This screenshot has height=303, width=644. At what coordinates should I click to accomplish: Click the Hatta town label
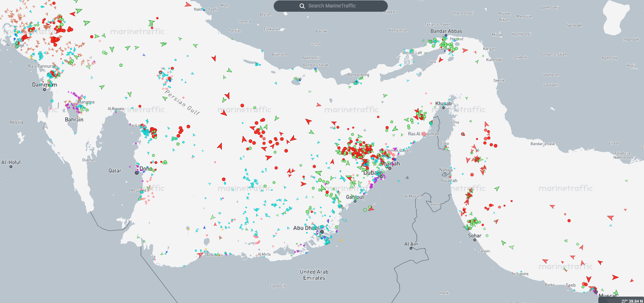tap(435, 205)
